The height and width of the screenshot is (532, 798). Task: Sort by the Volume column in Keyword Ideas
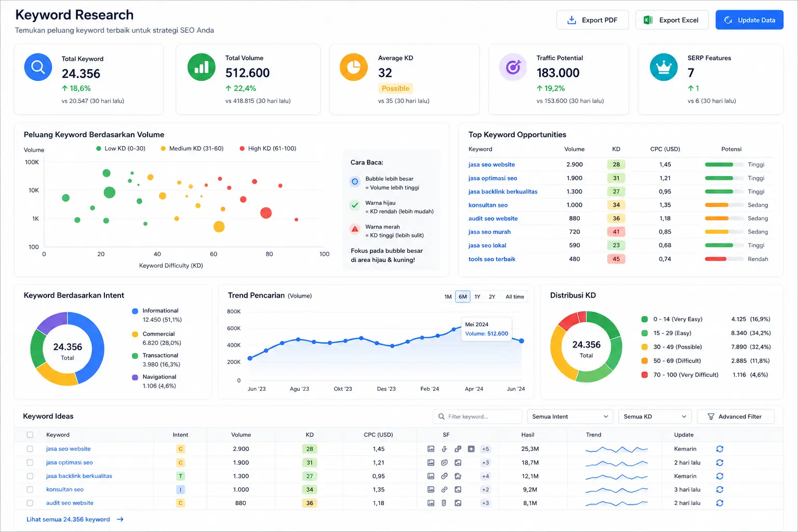pos(241,435)
